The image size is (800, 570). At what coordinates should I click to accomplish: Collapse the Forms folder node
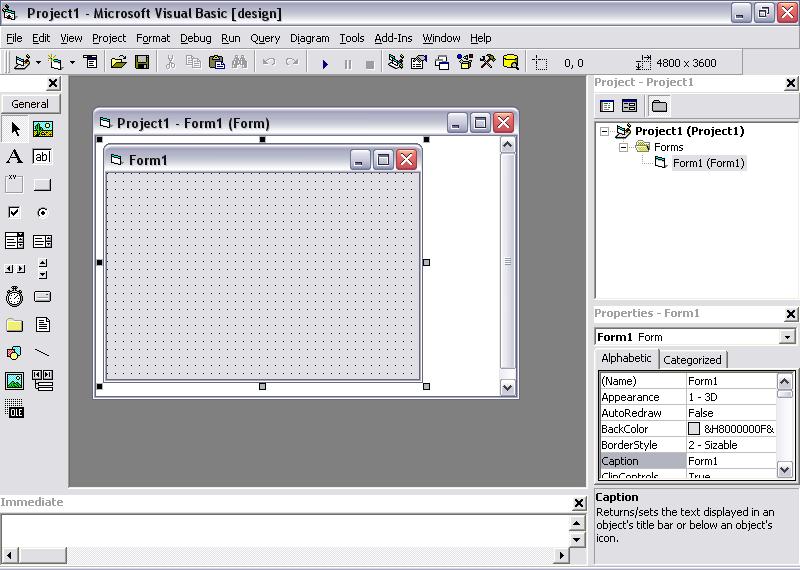tap(622, 147)
